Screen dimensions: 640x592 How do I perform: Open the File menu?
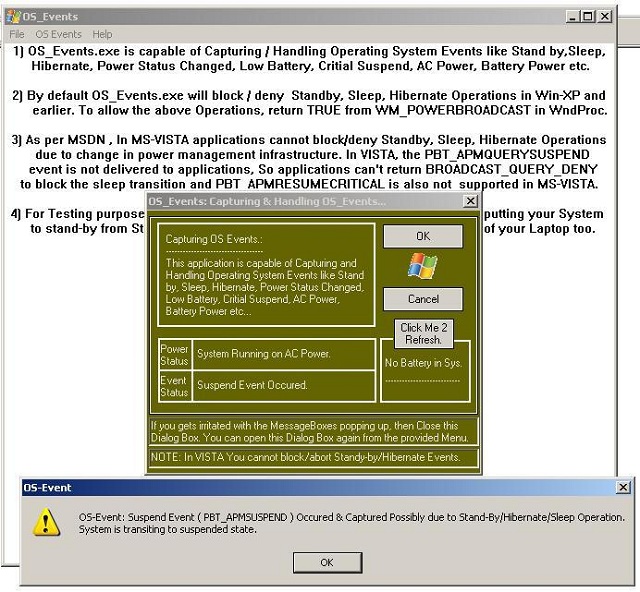(17, 34)
